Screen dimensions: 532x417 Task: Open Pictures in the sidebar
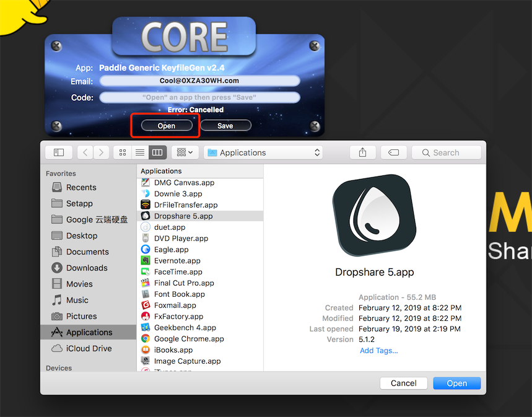point(88,316)
